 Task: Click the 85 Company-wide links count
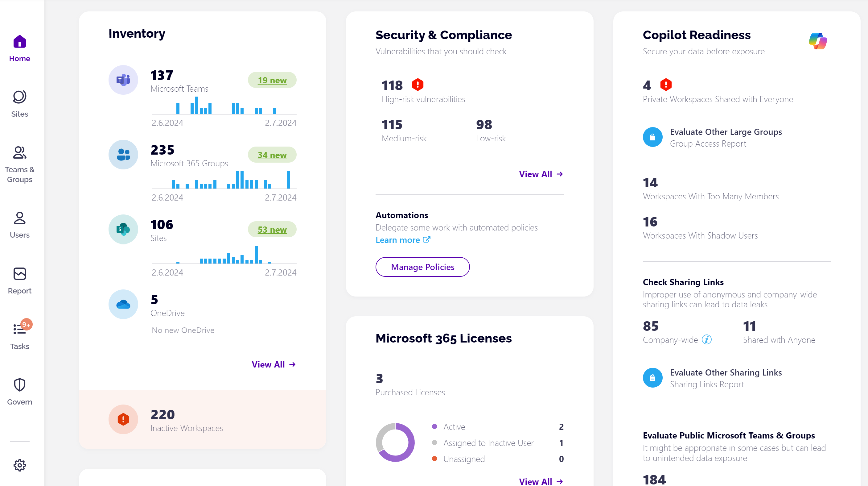click(651, 326)
